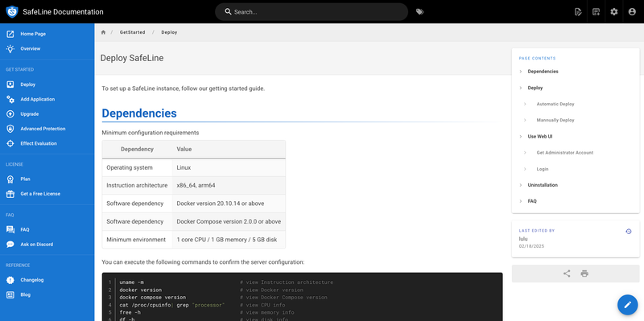
Task: Open Changelog in sidebar
Action: click(47, 280)
